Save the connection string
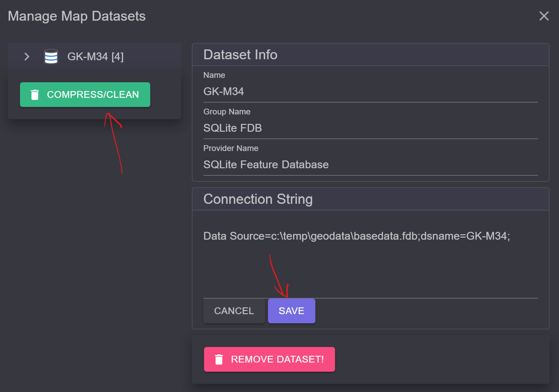The height and width of the screenshot is (392, 559). coord(291,311)
